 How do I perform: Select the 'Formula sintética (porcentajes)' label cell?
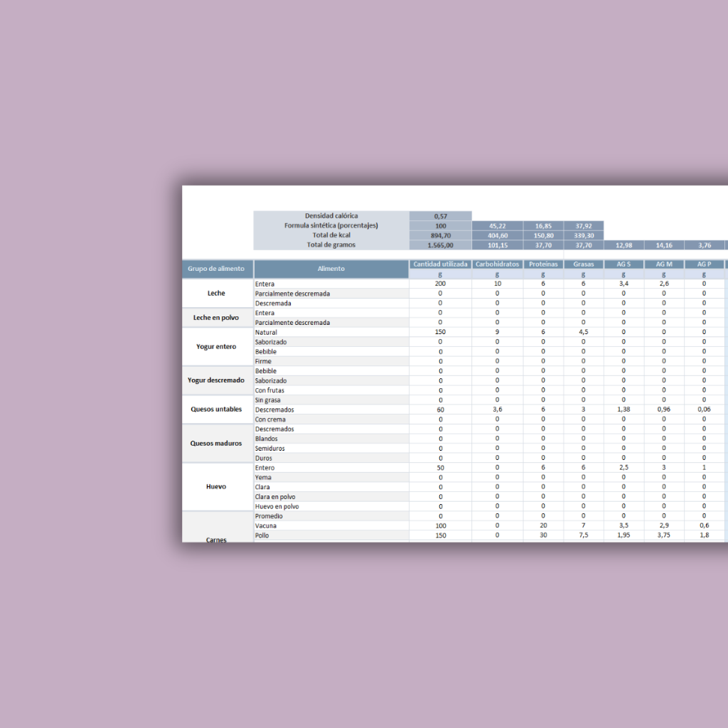pos(331,225)
